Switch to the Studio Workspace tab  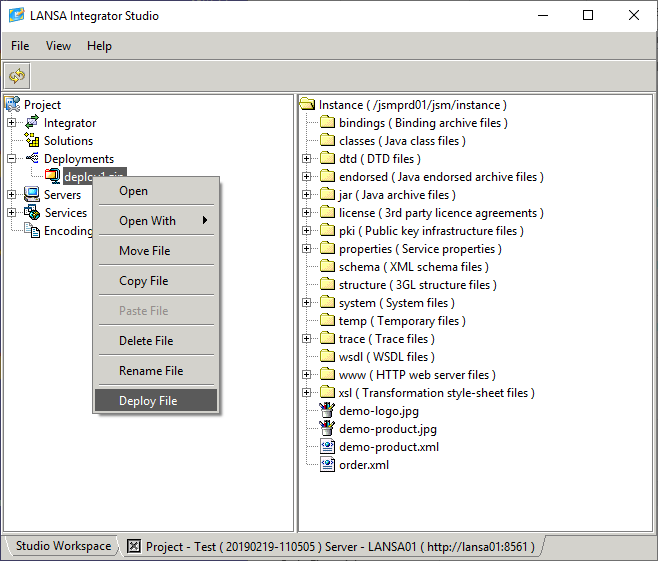pos(63,546)
